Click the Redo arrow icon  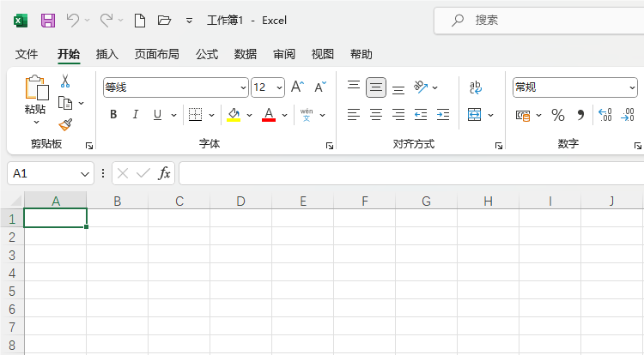click(x=106, y=20)
